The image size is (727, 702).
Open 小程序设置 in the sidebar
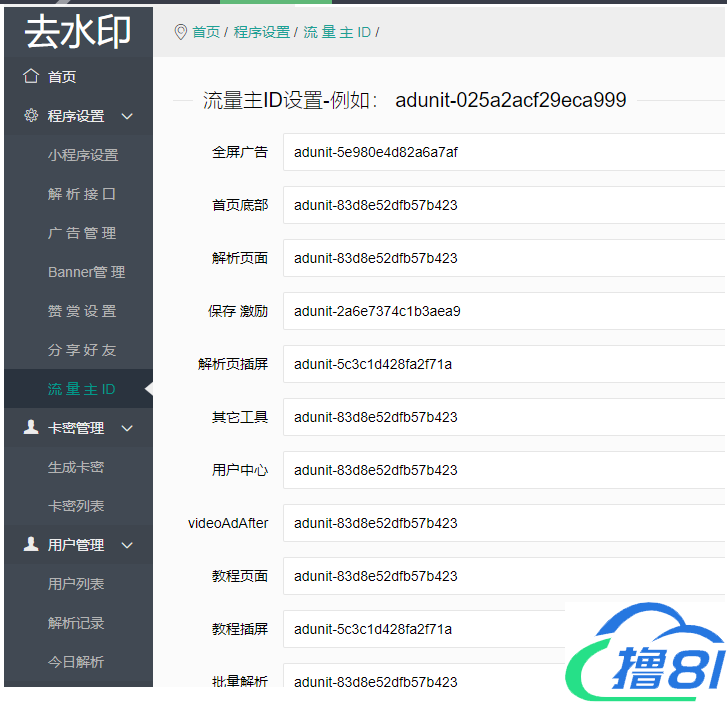click(x=83, y=155)
